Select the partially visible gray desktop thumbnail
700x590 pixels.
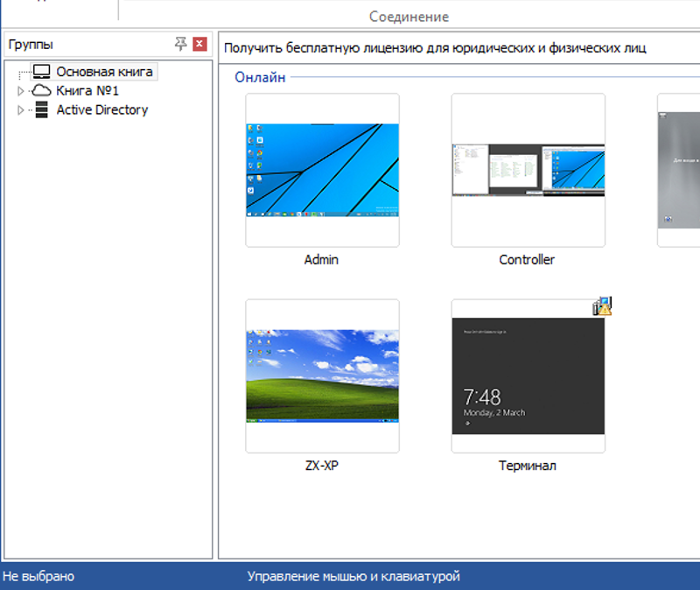pyautogui.click(x=679, y=170)
